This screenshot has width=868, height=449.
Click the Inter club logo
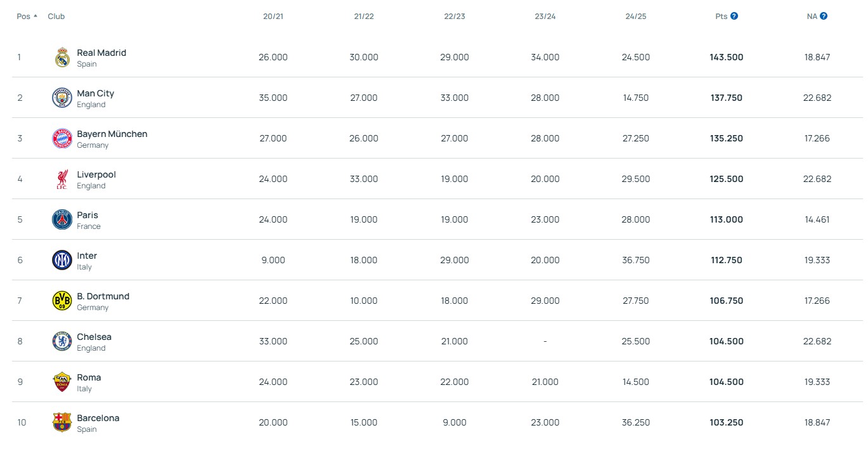(62, 260)
